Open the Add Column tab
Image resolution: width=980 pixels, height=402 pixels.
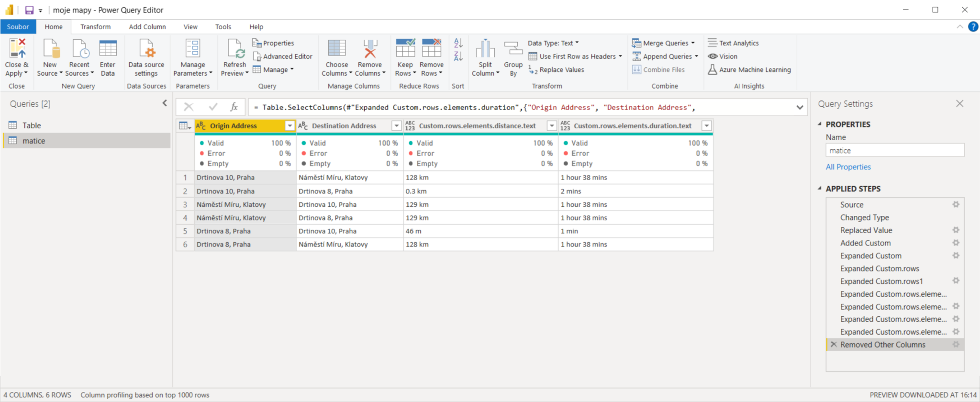(x=147, y=27)
